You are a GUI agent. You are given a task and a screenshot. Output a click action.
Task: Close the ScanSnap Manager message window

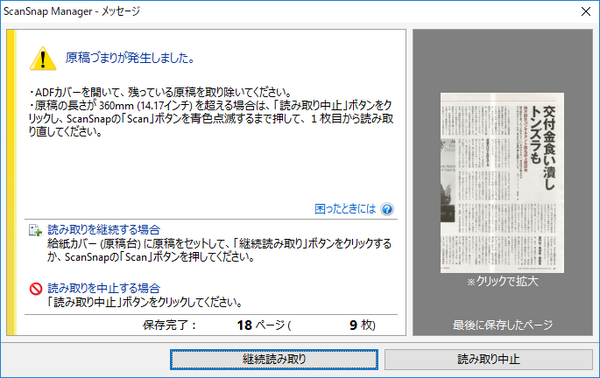[585, 11]
